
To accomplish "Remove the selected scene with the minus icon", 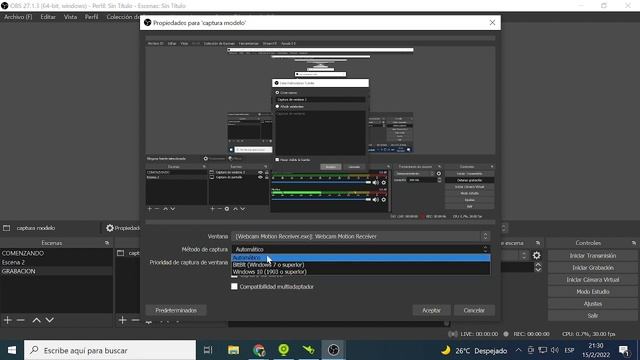I will click(20, 320).
